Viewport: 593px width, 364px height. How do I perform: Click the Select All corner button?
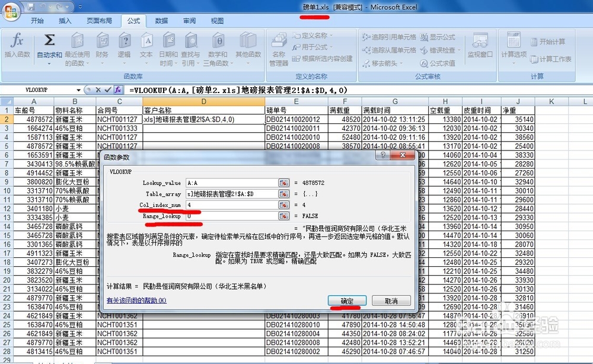pos(7,101)
